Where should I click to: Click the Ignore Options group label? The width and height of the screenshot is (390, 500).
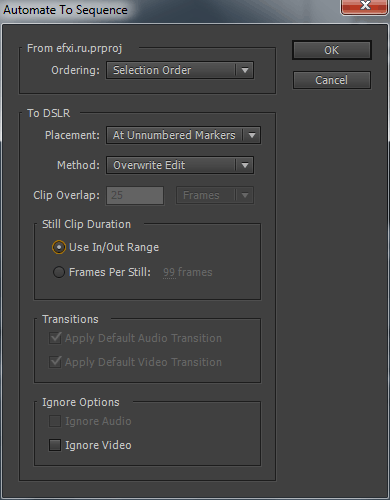pyautogui.click(x=81, y=402)
